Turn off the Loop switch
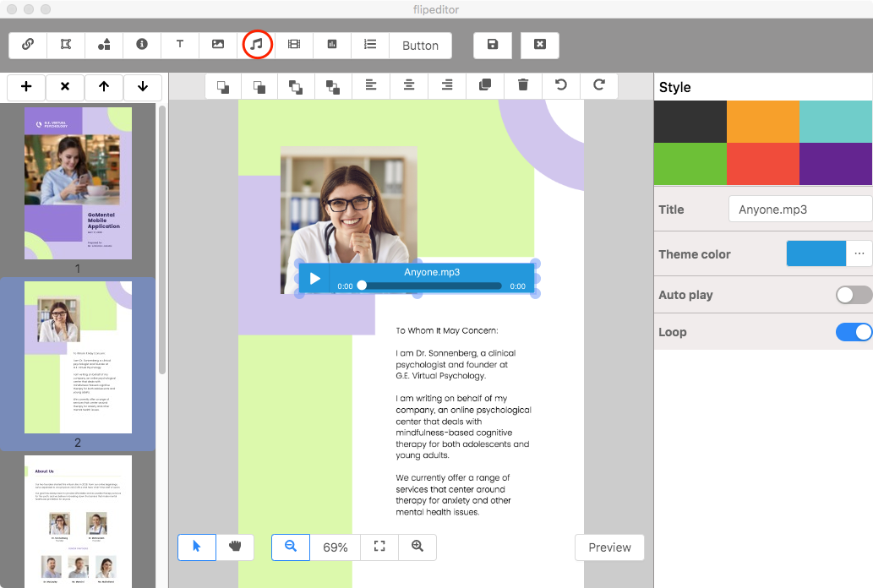 pyautogui.click(x=854, y=332)
